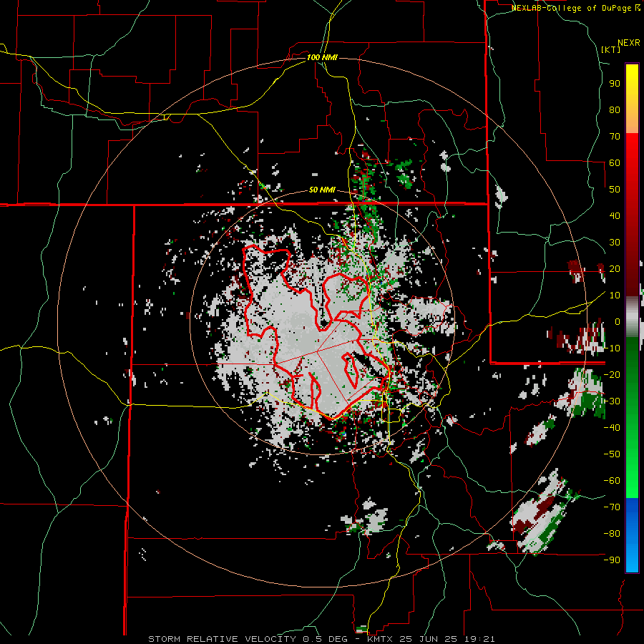Click the 19:21 timestamp in caption
This screenshot has height=644, width=644.
481,639
